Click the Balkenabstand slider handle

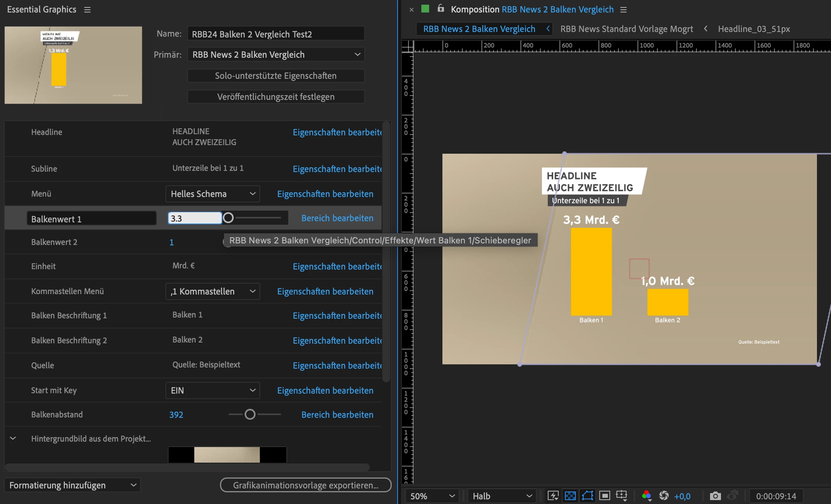[250, 414]
